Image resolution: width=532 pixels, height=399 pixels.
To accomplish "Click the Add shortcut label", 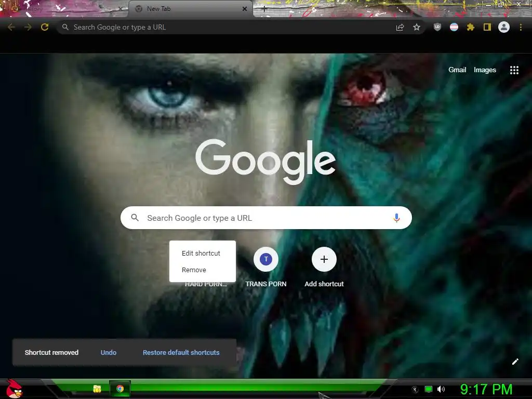I will (x=324, y=284).
